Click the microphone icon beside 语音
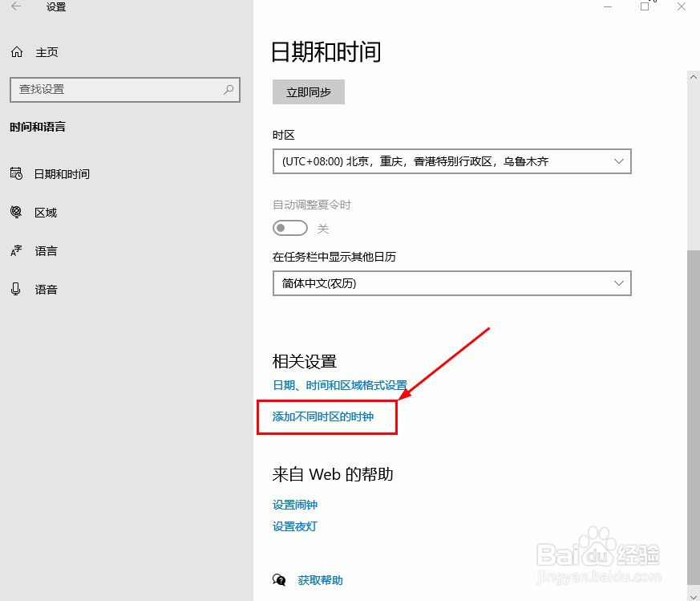 (16, 289)
